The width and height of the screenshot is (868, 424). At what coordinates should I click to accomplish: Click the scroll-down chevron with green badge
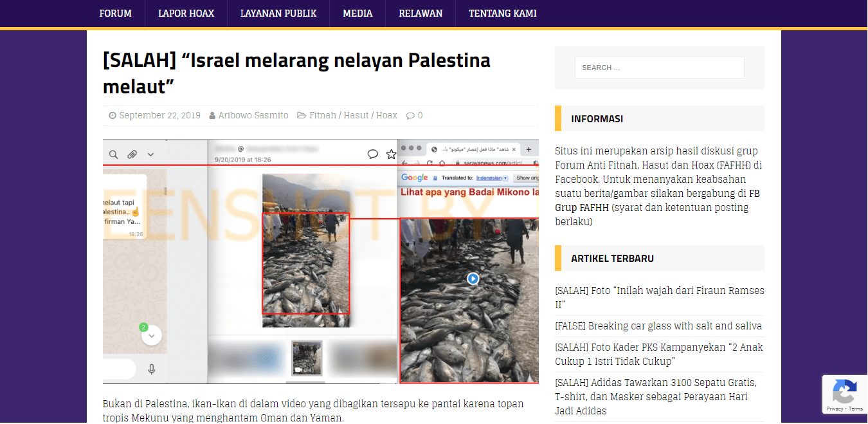tap(152, 335)
